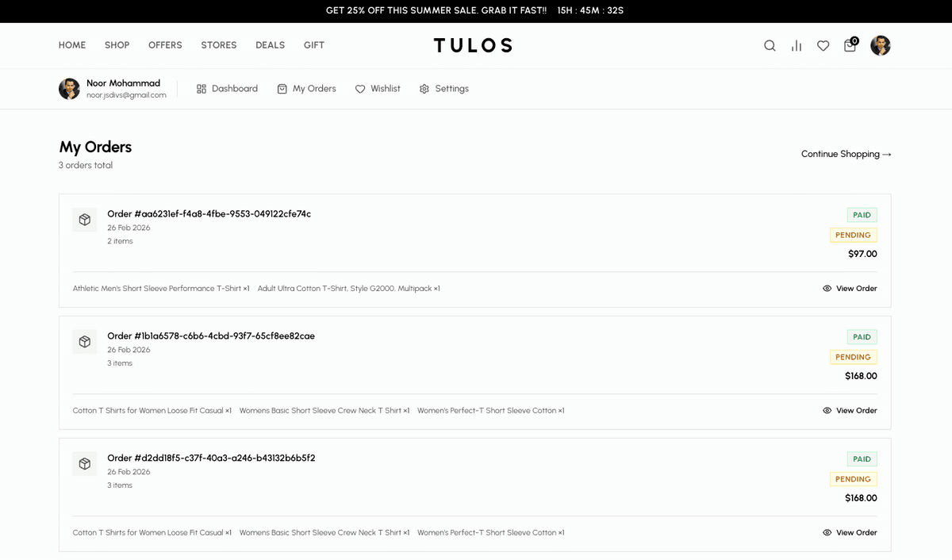Viewport: 952px width, 560px height.
Task: Click the TULOS logo
Action: coord(473,45)
